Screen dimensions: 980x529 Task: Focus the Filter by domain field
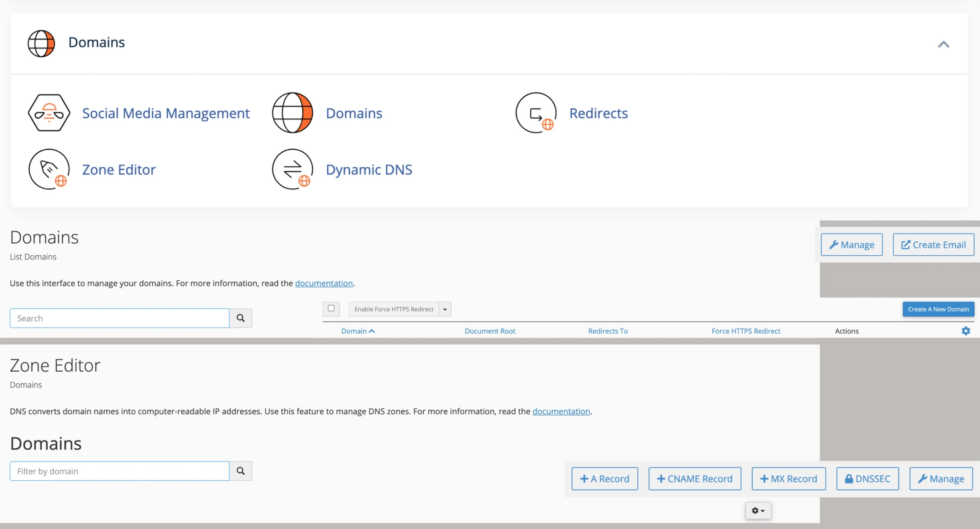[x=119, y=471]
